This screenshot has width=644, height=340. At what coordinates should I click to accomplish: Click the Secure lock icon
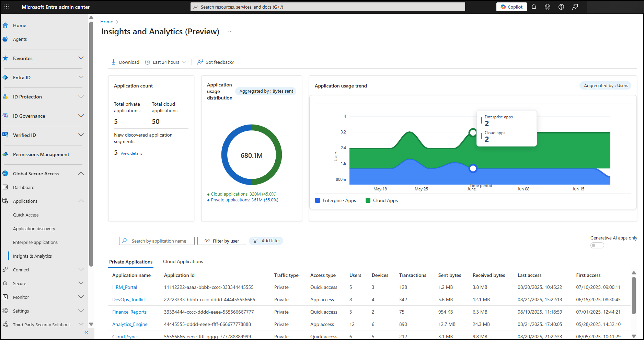click(5, 283)
